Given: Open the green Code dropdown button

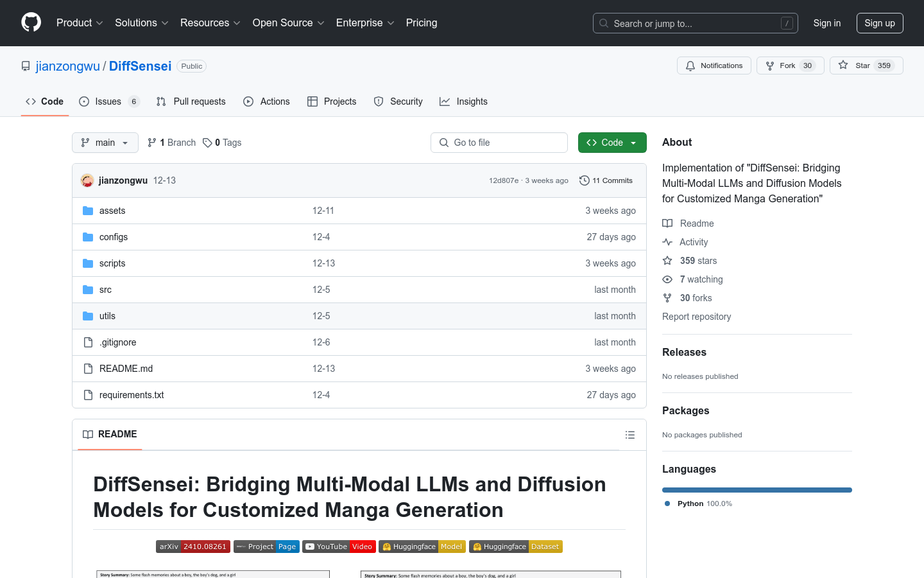Looking at the screenshot, I should point(612,143).
